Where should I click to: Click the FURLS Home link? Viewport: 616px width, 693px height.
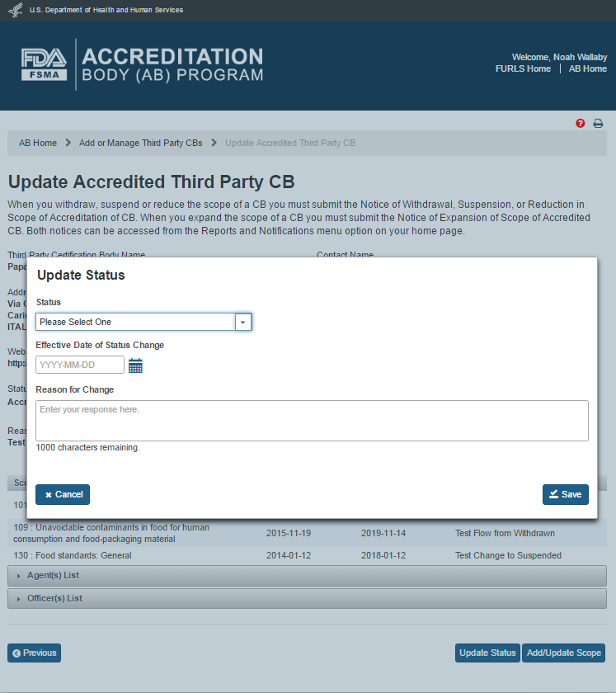click(523, 68)
